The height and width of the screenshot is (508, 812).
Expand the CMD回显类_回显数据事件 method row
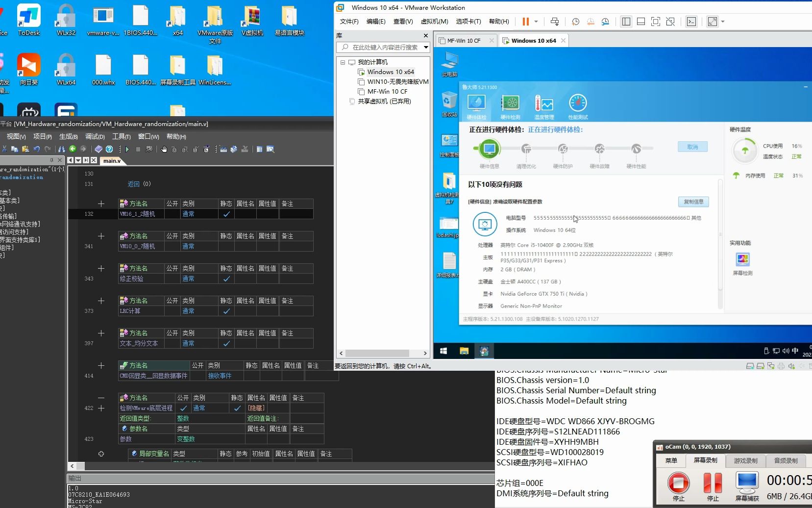point(101,365)
